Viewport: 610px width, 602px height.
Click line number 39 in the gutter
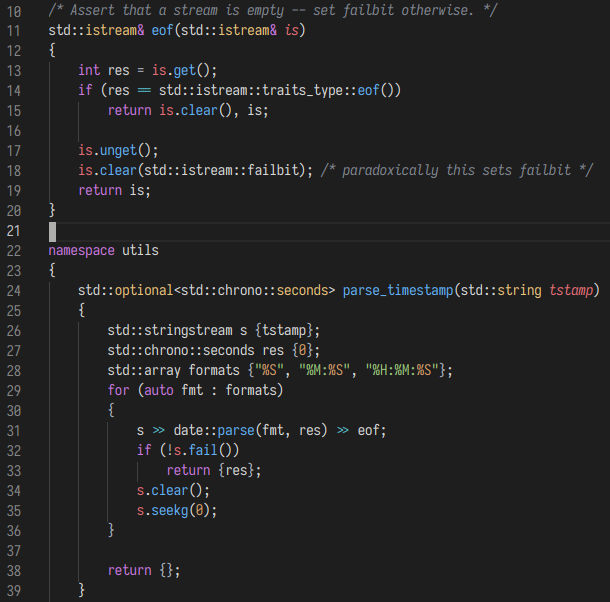[x=14, y=591]
